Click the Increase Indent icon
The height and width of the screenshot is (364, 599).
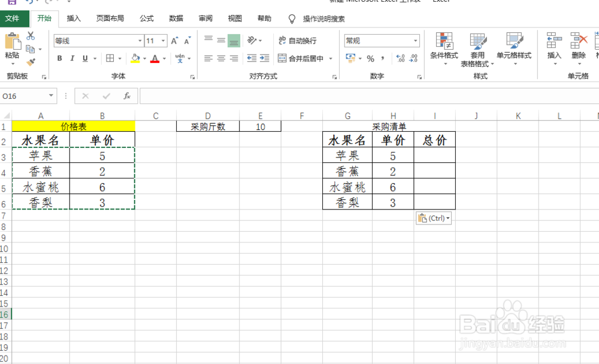point(264,58)
